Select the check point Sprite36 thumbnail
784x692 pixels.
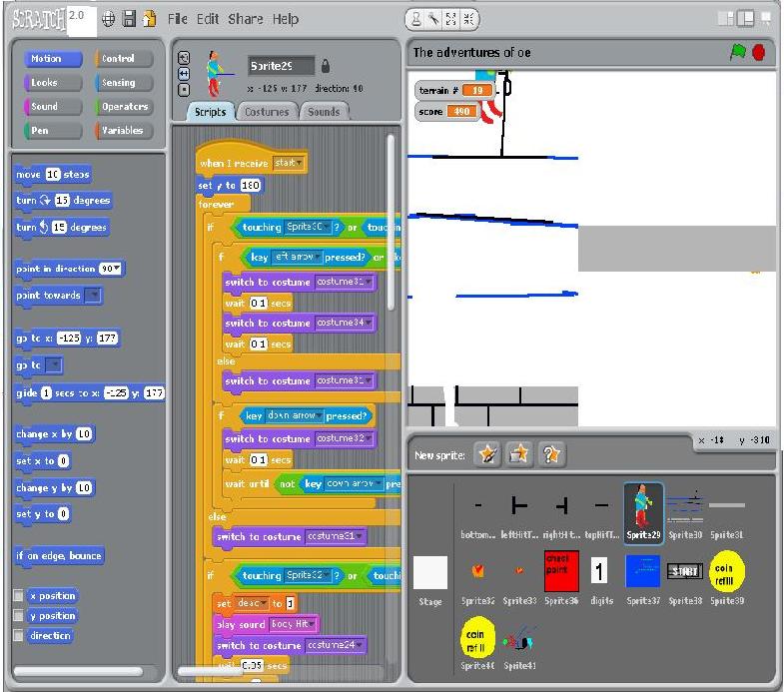[561, 577]
